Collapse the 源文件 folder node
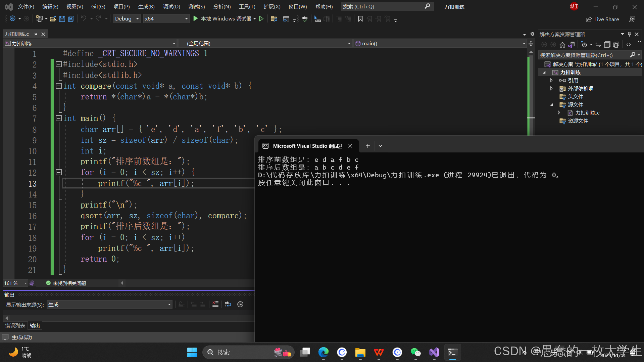This screenshot has height=362, width=644. coord(551,104)
